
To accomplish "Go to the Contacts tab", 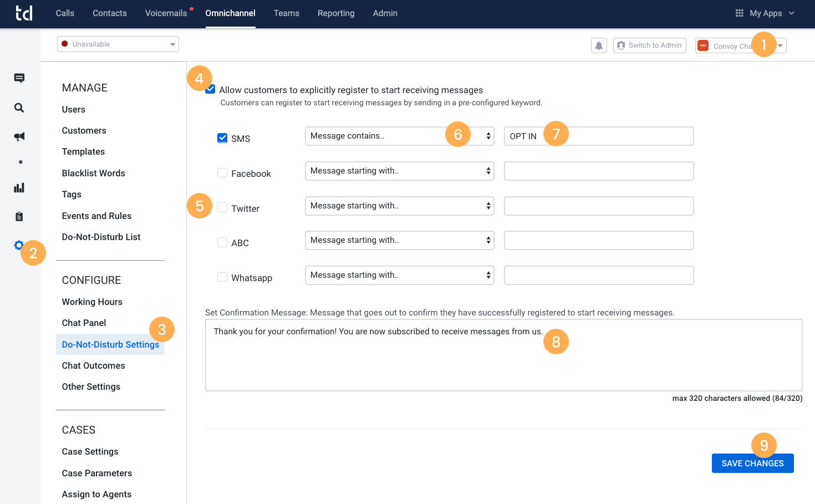I will 110,13.
